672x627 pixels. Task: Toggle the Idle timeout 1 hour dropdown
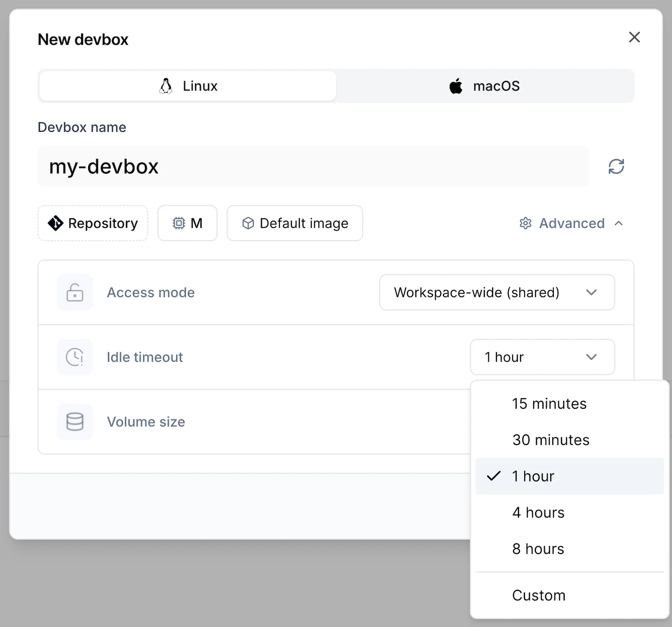coord(542,357)
